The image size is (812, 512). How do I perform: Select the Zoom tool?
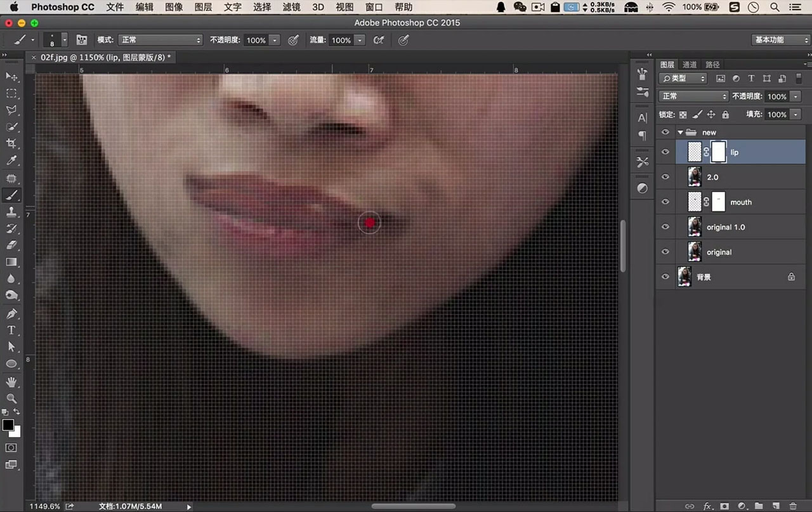(11, 398)
